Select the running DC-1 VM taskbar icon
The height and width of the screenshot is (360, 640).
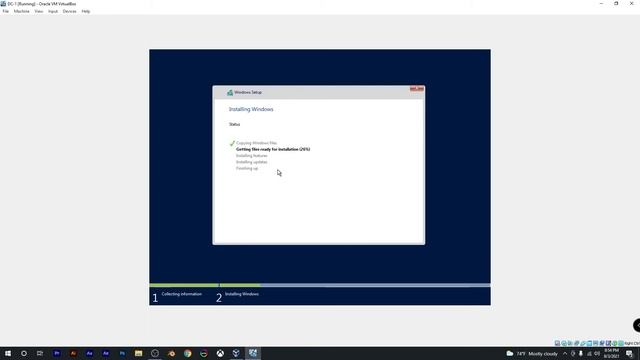253,353
